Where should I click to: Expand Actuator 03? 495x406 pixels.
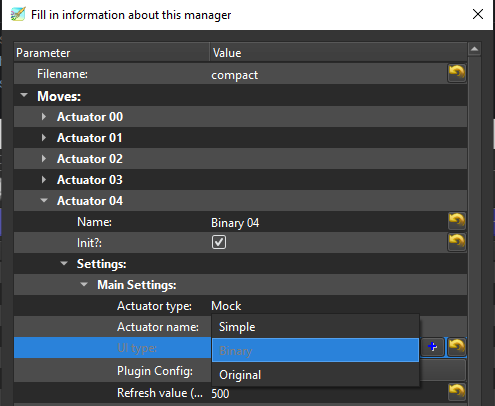point(44,180)
